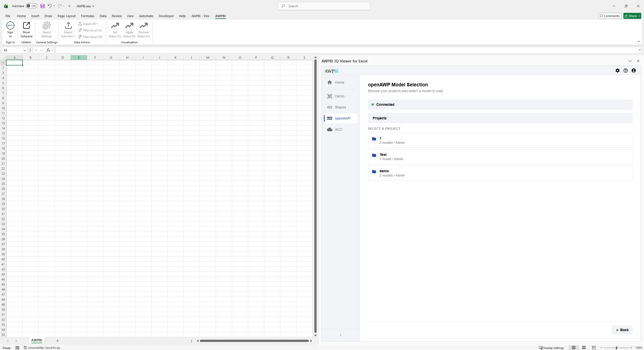Click Apply Status Viz
This screenshot has width=644, height=350.
[129, 29]
